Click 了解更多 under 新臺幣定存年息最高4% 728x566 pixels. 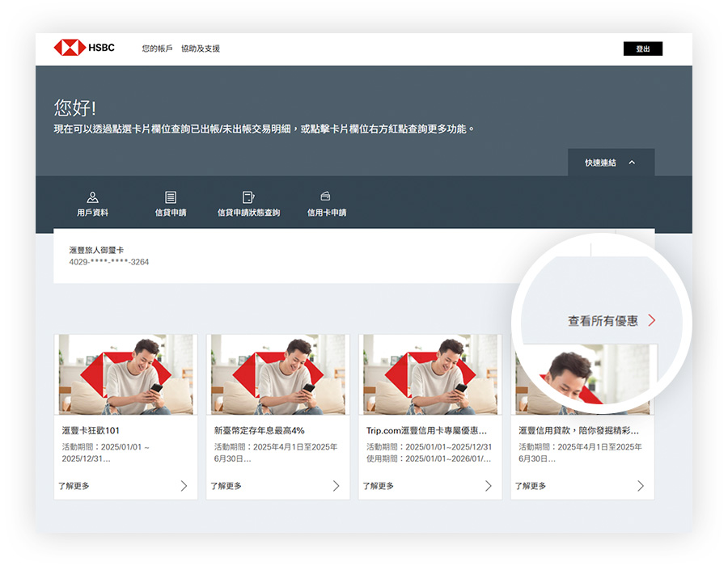(x=226, y=486)
